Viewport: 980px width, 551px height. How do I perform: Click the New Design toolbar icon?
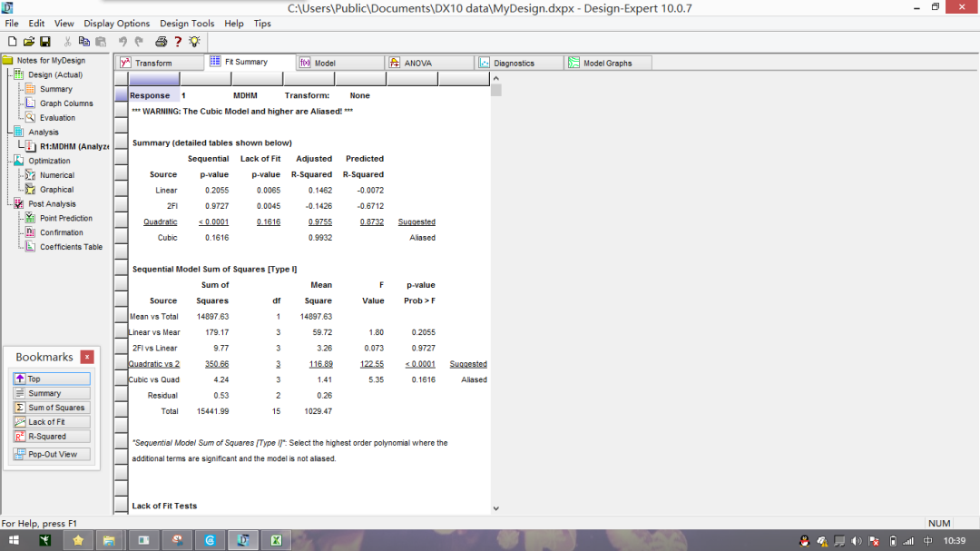point(12,41)
